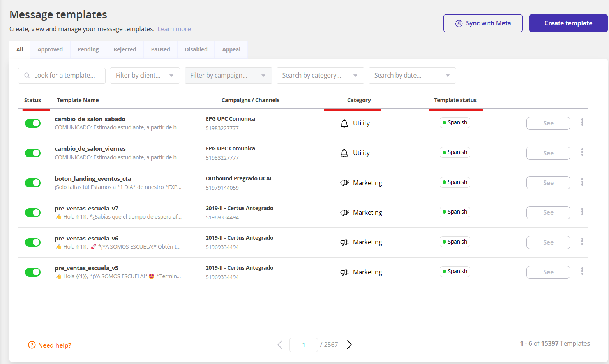Click the Look for a template search field
609x364 pixels.
pyautogui.click(x=65, y=76)
